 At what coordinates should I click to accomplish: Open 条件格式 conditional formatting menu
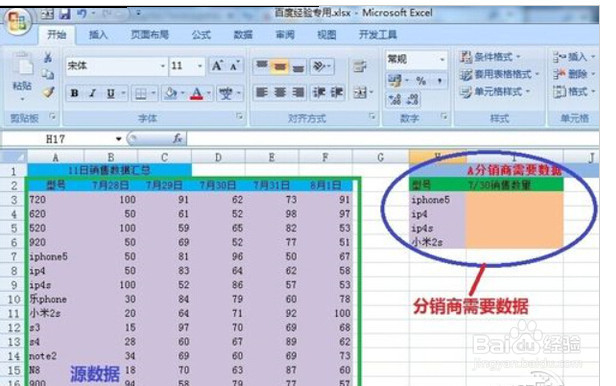(490, 57)
